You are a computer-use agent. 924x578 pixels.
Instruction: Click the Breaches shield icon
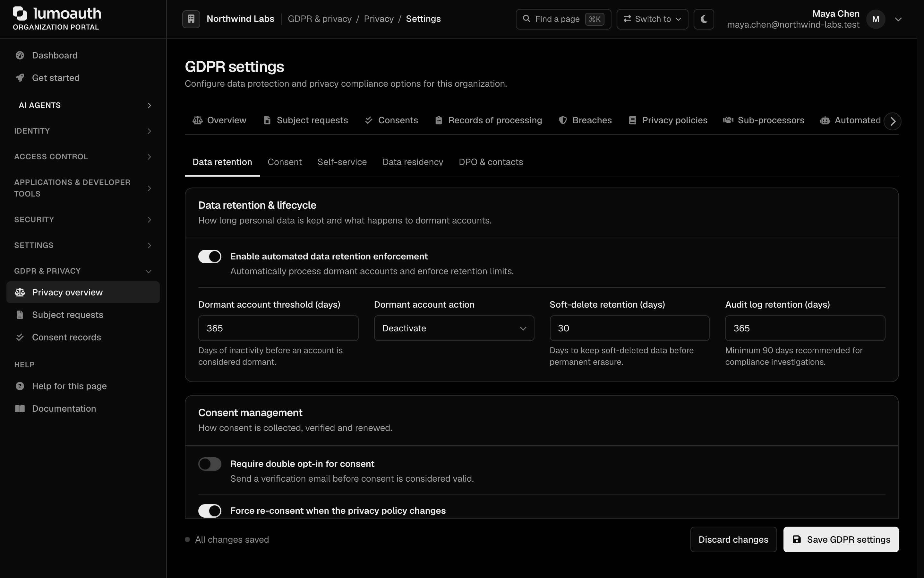point(563,120)
